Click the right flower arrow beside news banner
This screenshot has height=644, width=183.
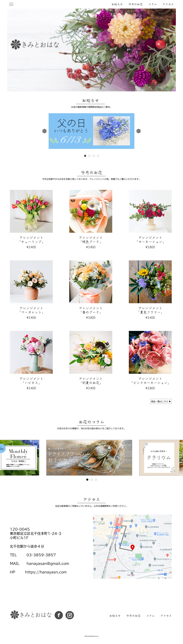pos(138,131)
